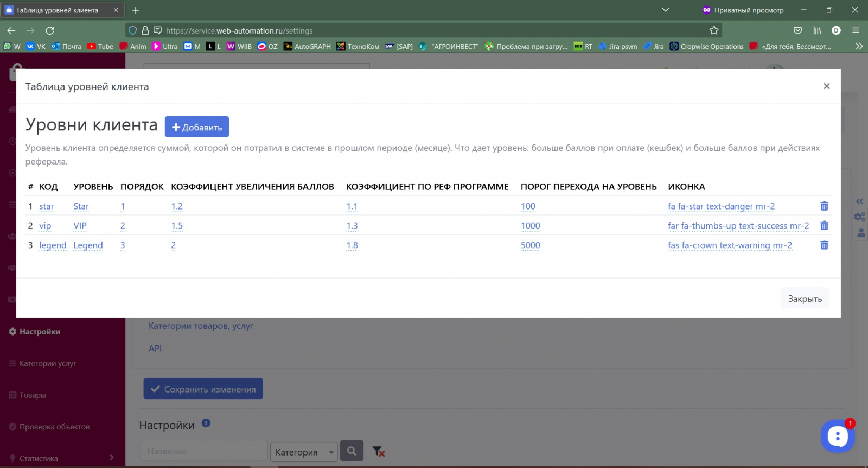Screen dimensions: 868x468
Task: Open the Настройки sidebar menu item
Action: [35, 332]
